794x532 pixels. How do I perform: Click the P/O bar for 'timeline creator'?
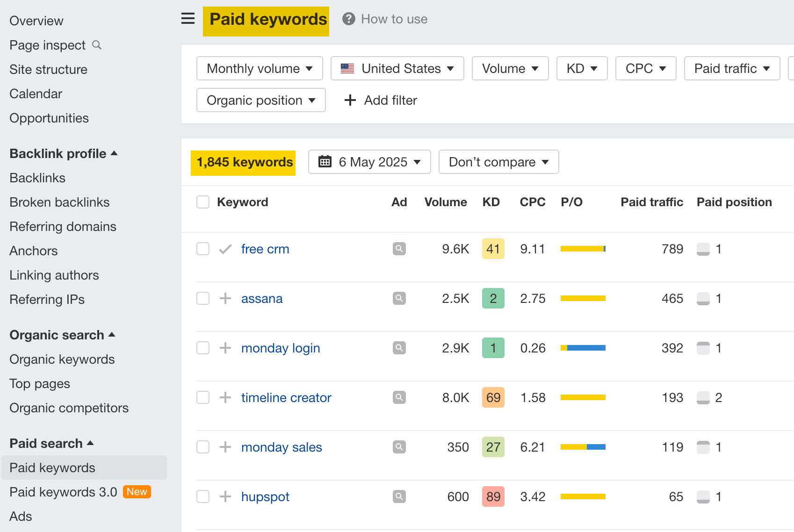[x=583, y=397]
